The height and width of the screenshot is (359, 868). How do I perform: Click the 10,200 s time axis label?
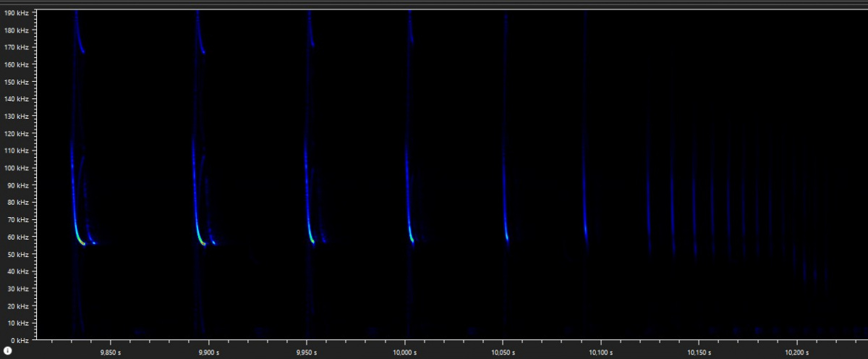796,352
